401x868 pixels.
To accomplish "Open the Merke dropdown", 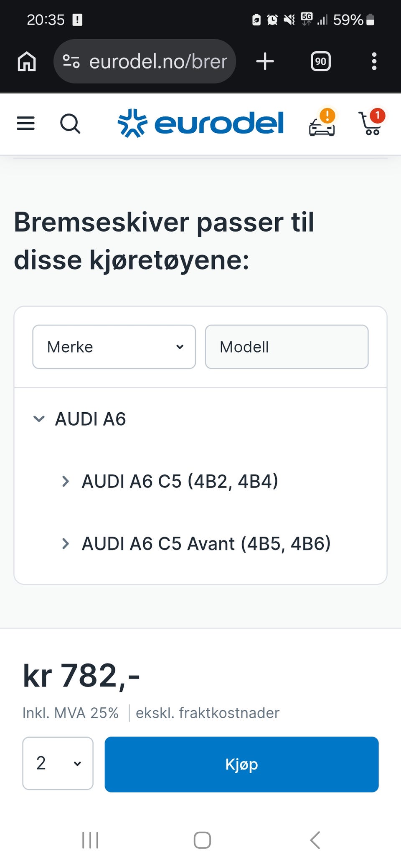I will click(x=114, y=347).
